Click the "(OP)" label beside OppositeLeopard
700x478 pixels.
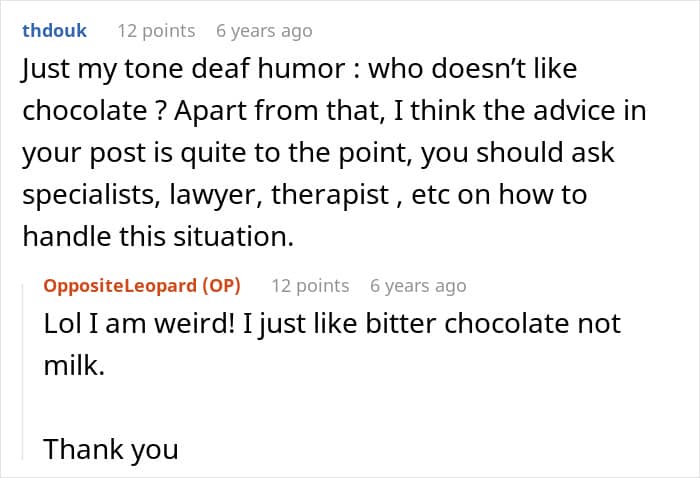[221, 286]
